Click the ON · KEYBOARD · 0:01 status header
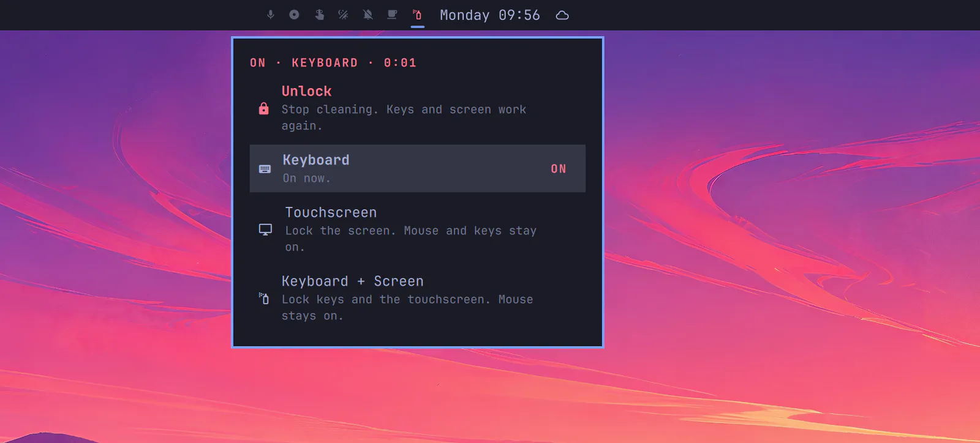Image resolution: width=980 pixels, height=443 pixels. tap(333, 63)
